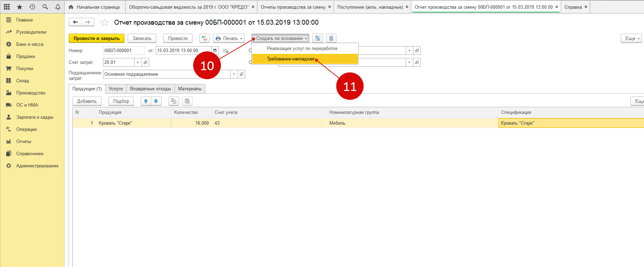The height and width of the screenshot is (267, 644).
Task: Open Производство section in sidebar
Action: (x=31, y=93)
